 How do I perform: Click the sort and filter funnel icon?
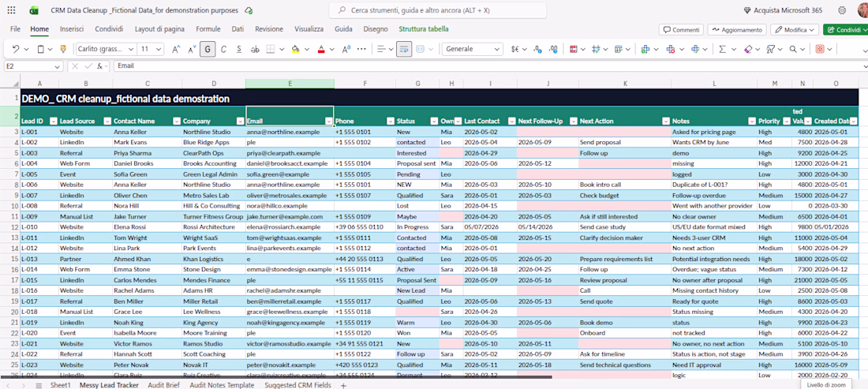coord(771,49)
